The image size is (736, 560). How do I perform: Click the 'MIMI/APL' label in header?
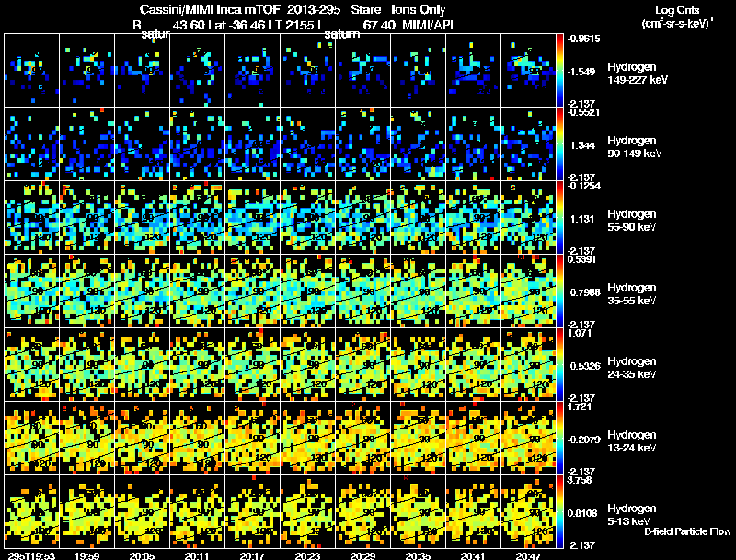click(430, 25)
